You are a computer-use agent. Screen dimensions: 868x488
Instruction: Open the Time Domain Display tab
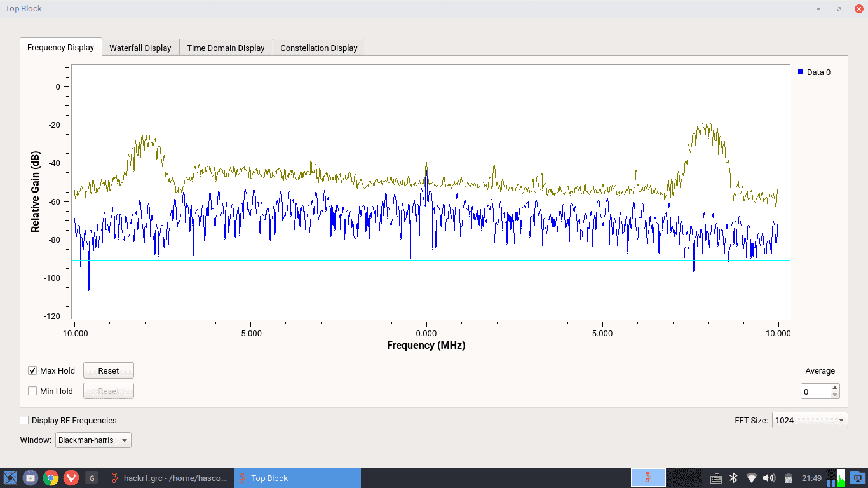coord(226,48)
